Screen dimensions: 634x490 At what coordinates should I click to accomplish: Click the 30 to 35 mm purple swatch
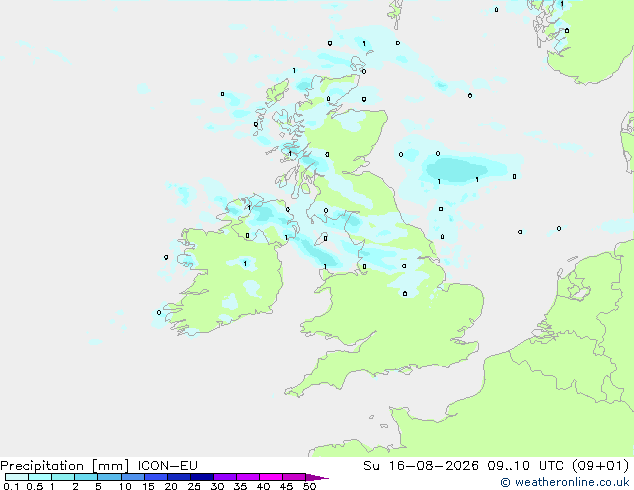tap(225, 477)
